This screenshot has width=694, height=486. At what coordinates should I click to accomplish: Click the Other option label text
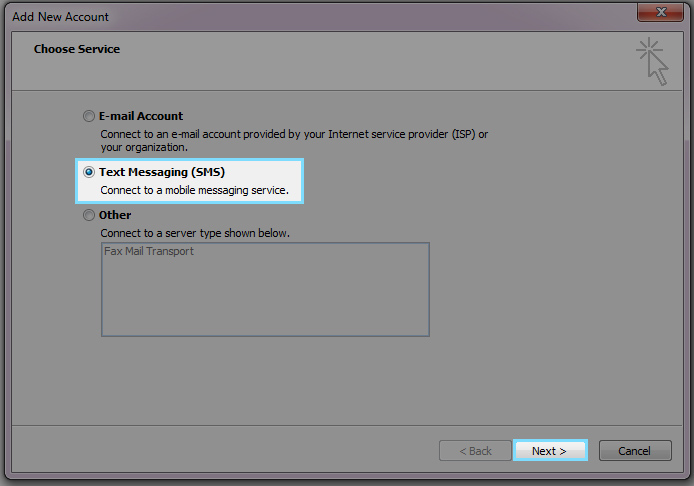pyautogui.click(x=115, y=215)
